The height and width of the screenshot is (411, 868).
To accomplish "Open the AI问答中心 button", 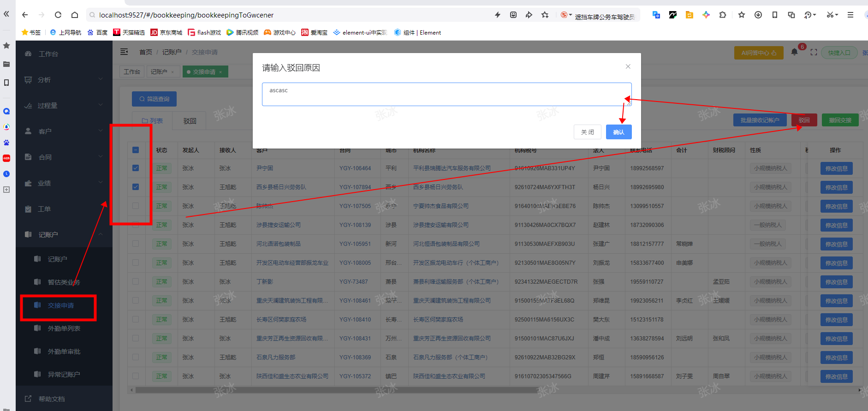I will point(759,53).
